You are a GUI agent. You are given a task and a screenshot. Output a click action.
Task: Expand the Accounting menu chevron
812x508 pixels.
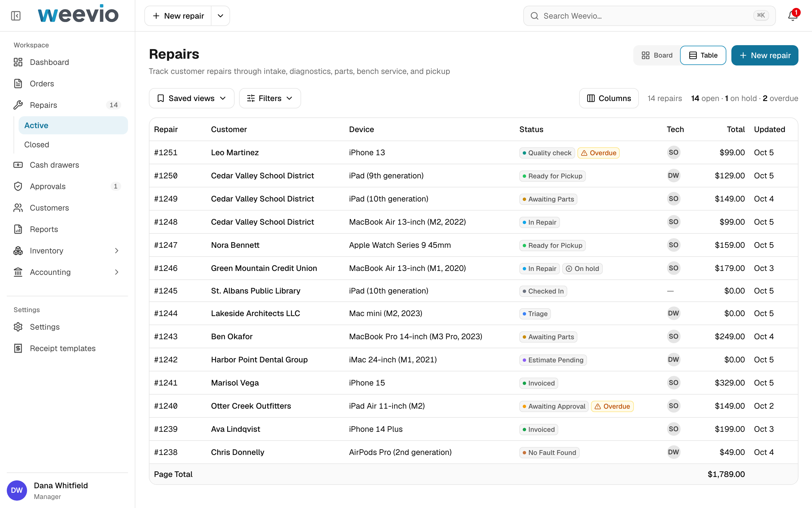coord(117,272)
